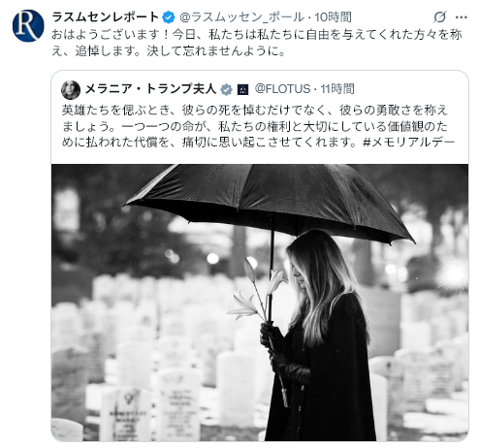The width and height of the screenshot is (479, 448).
Task: Click メラニア・トランプ夫人 small profile avatar
Action: click(x=71, y=90)
